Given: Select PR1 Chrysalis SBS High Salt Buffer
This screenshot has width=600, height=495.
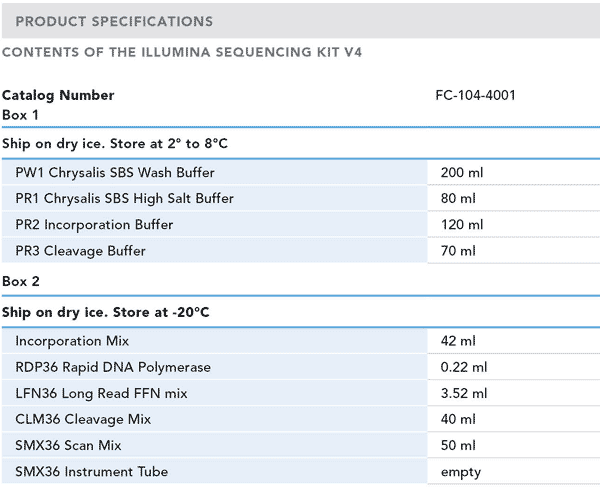Looking at the screenshot, I should [124, 199].
